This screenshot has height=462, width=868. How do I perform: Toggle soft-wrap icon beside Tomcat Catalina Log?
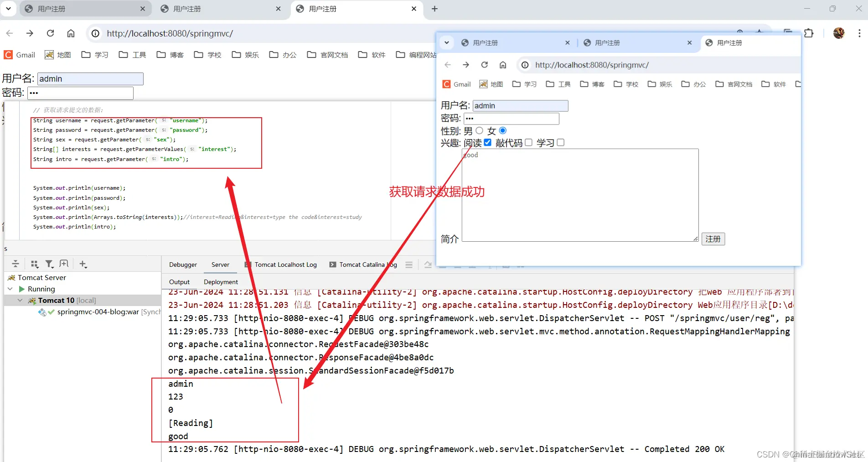pyautogui.click(x=409, y=265)
